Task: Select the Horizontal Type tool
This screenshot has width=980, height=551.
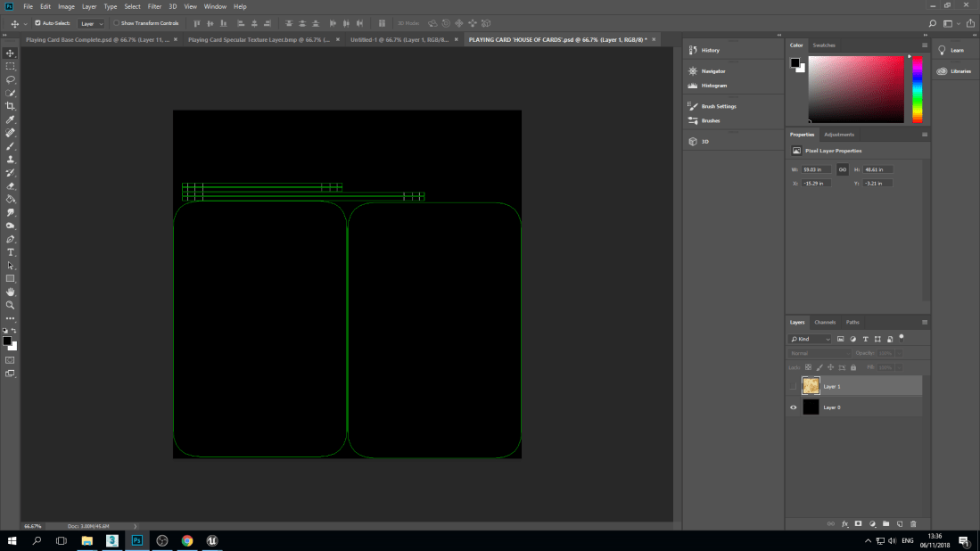Action: 11,251
